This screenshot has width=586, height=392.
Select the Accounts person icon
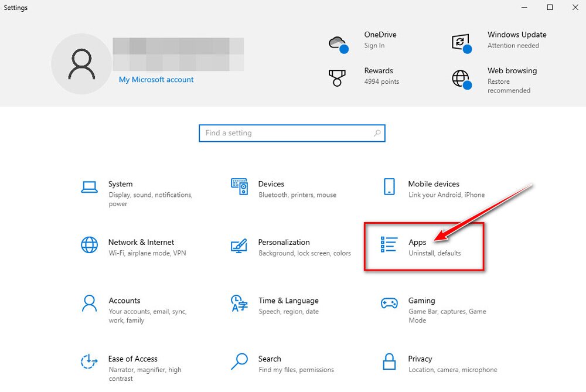[x=89, y=303]
